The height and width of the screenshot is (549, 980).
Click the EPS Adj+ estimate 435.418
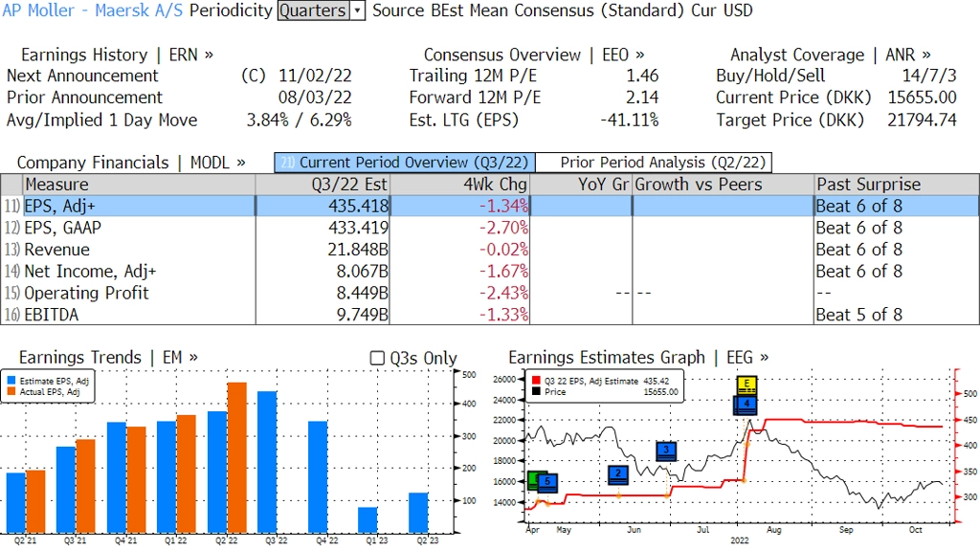pos(358,206)
